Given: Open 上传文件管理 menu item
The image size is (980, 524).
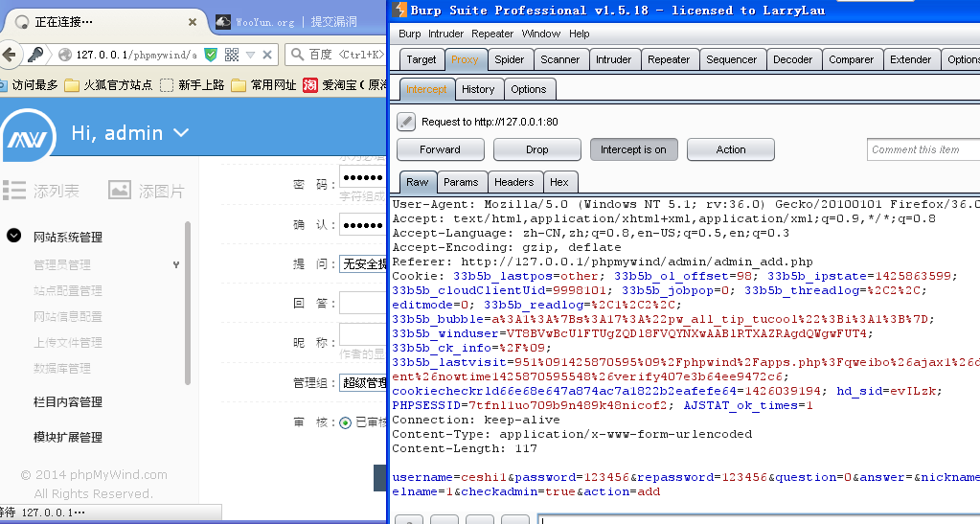Looking at the screenshot, I should coord(67,343).
